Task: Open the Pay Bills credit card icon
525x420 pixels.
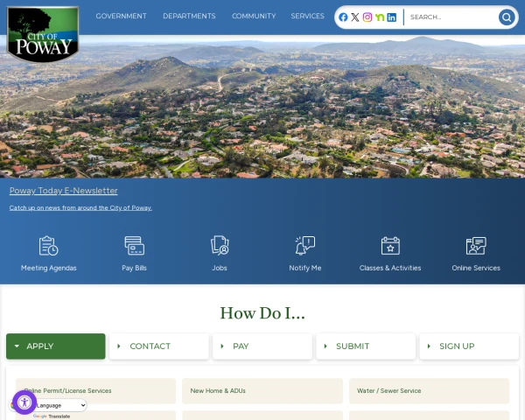Action: coord(134,246)
